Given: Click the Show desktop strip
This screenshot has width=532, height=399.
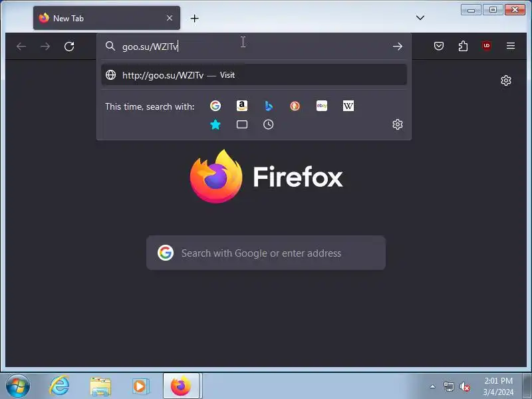Looking at the screenshot, I should click(x=527, y=386).
